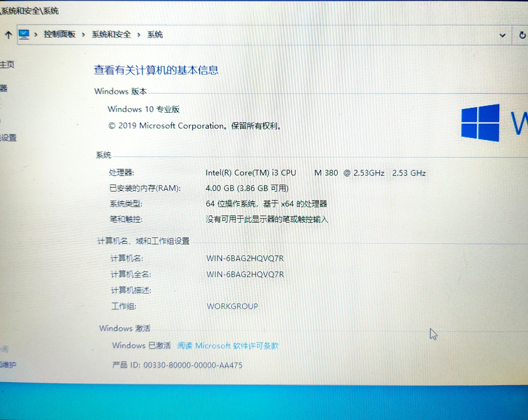528x420 pixels.
Task: Expand the chevron after 控制面板 breadcrumb
Action: tap(83, 35)
